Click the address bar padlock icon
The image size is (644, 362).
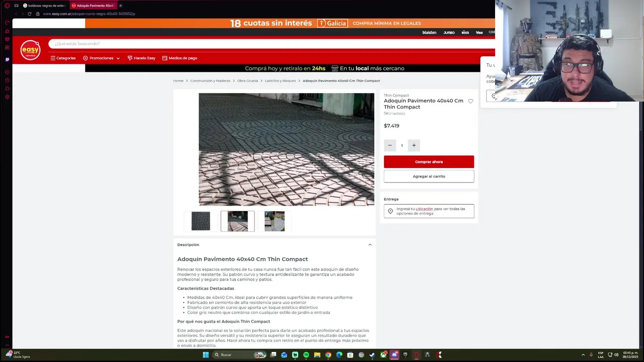[x=38, y=14]
